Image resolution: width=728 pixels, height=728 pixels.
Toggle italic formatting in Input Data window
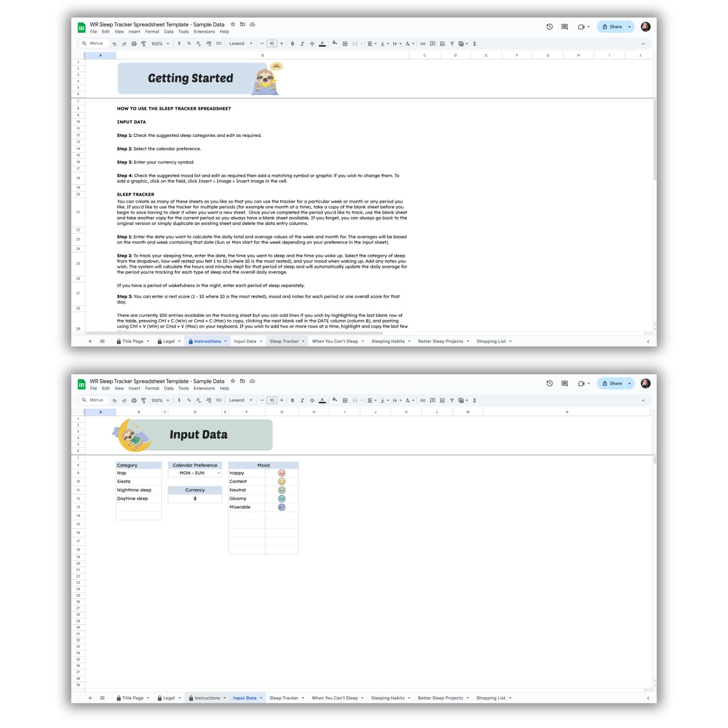tap(302, 400)
